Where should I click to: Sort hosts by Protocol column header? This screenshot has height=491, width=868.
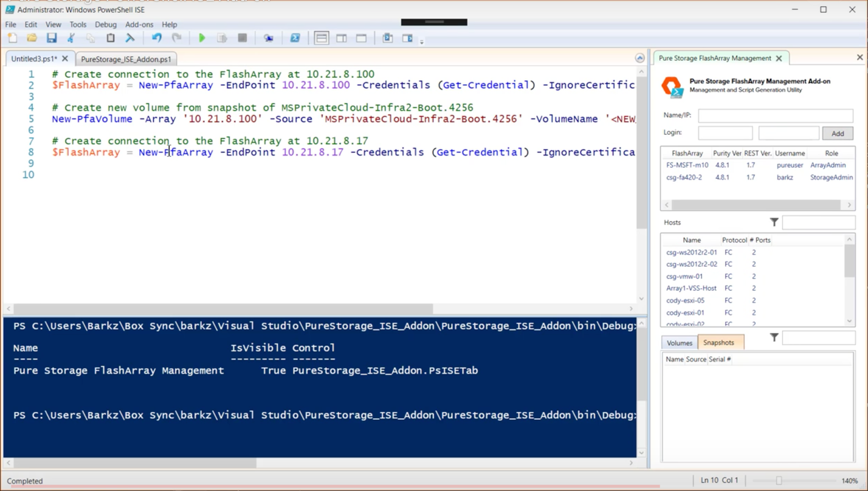point(734,240)
